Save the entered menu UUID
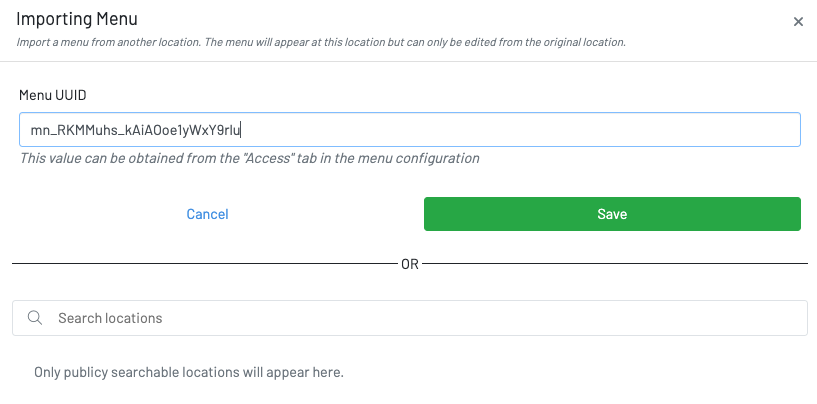 point(612,214)
